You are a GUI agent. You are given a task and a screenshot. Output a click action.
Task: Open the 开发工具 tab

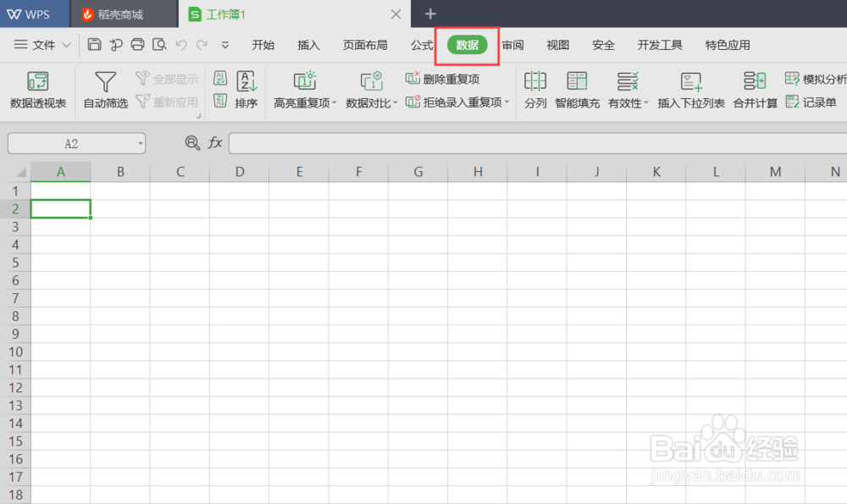(660, 45)
